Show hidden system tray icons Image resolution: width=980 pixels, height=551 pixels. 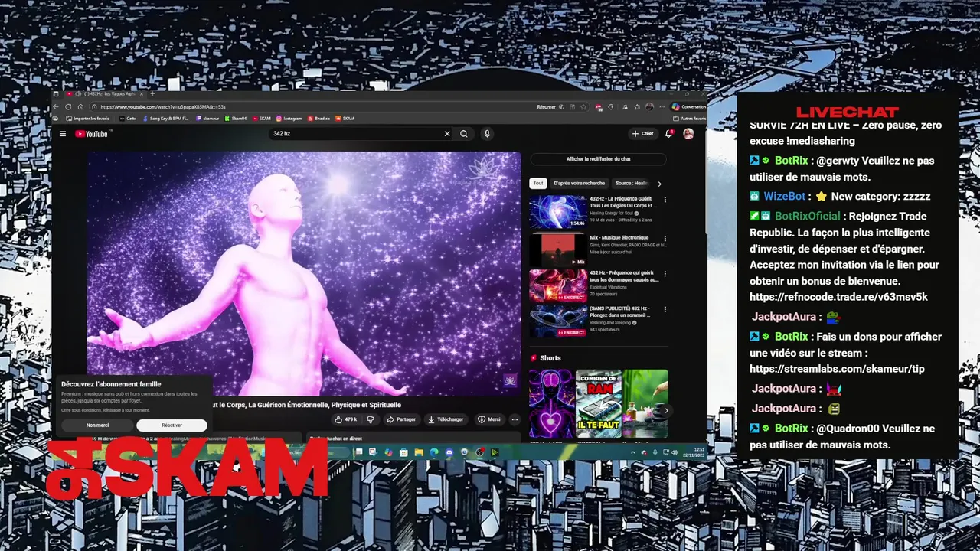(x=633, y=453)
